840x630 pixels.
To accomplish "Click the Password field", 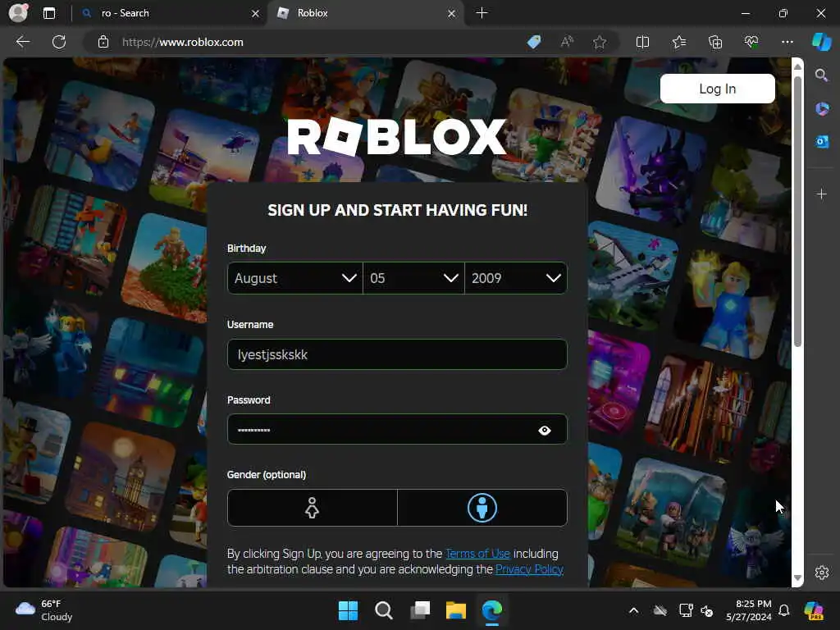I will tap(397, 430).
